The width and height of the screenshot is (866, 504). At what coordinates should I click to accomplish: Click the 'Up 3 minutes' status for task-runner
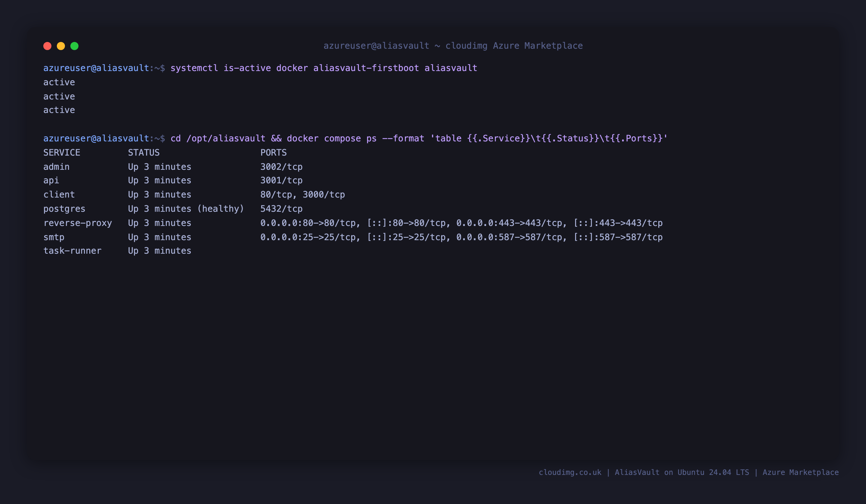(160, 251)
